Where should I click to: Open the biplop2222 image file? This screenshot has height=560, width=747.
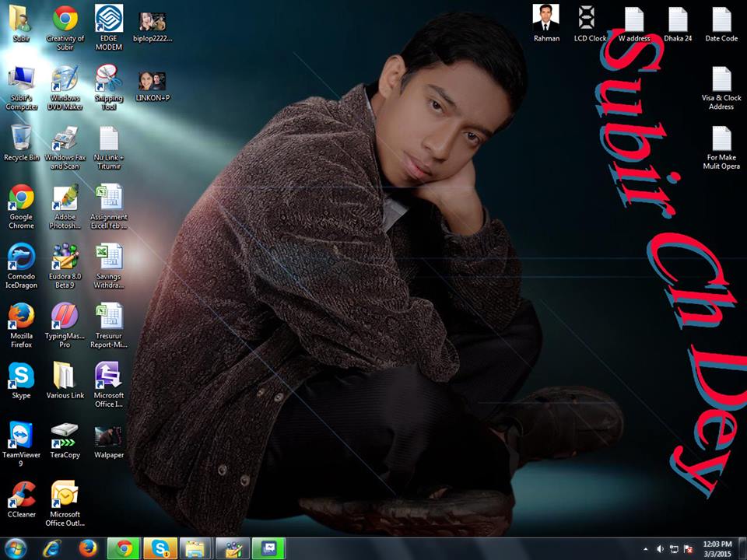pos(153,26)
